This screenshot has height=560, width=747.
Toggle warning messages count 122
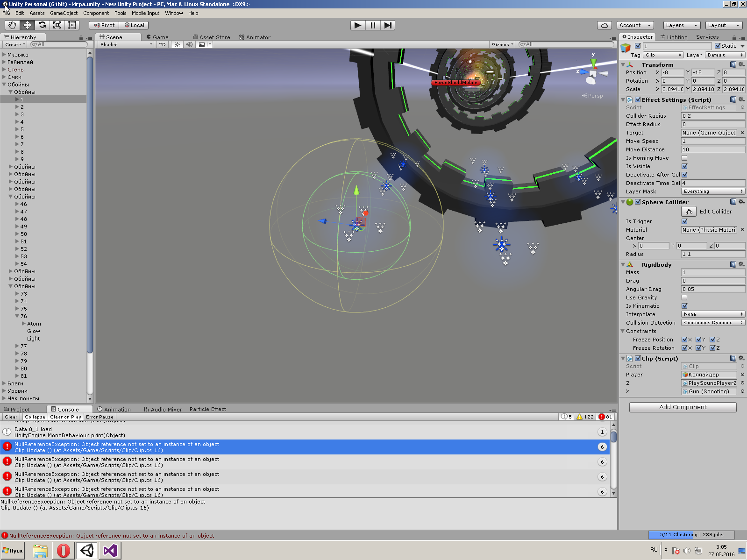[x=585, y=417]
